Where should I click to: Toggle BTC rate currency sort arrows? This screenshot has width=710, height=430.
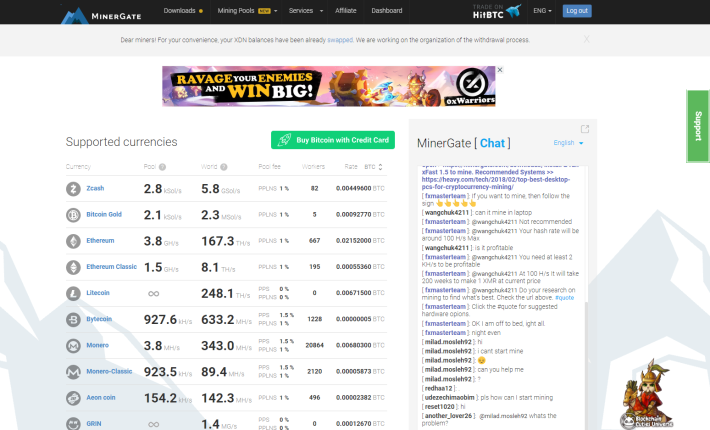pyautogui.click(x=380, y=167)
